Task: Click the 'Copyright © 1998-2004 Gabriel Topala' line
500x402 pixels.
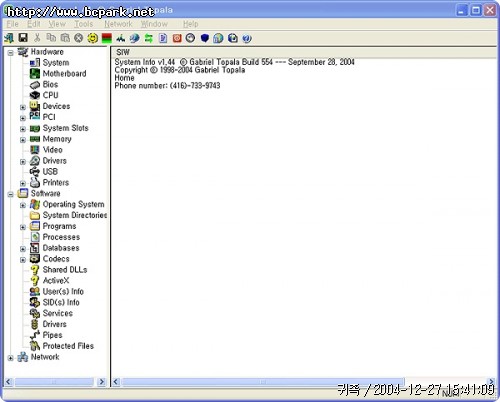Action: (180, 70)
